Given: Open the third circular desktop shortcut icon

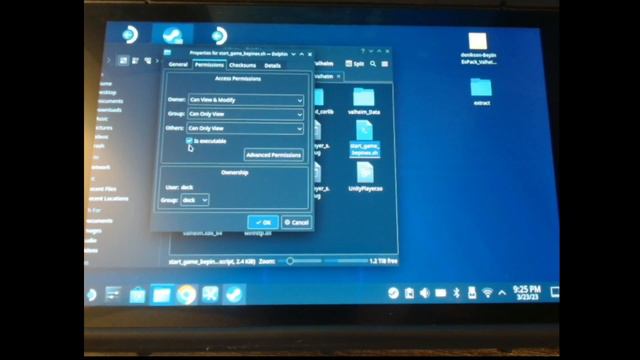Looking at the screenshot, I should [219, 36].
